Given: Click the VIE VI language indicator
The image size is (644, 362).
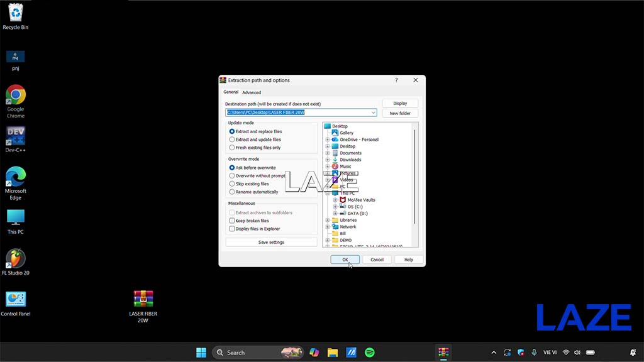Looking at the screenshot, I should tap(550, 353).
